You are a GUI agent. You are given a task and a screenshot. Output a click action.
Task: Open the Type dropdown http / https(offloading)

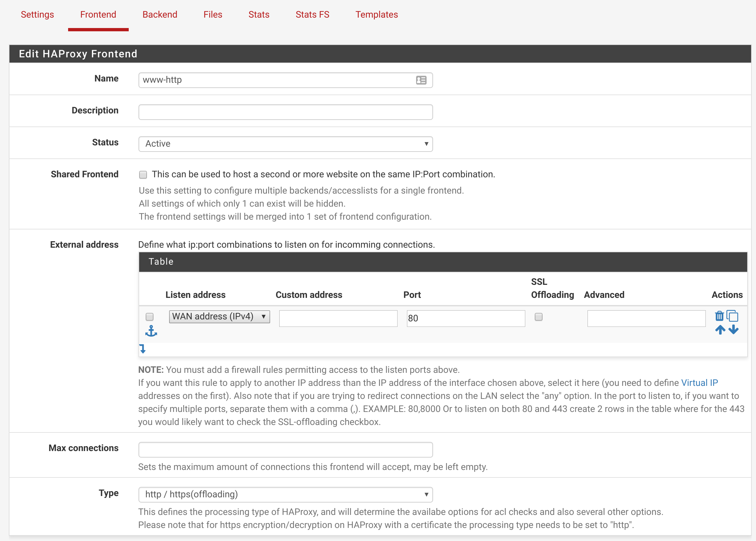(x=285, y=495)
